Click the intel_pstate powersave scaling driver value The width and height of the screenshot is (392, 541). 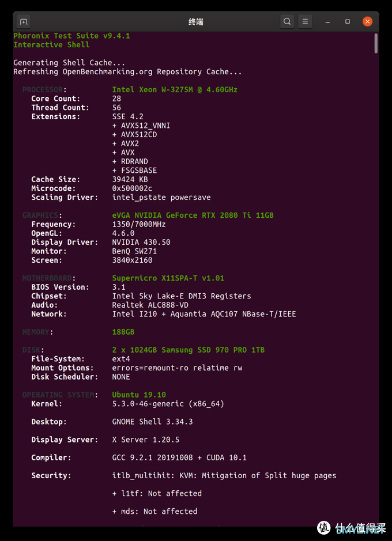click(x=161, y=198)
